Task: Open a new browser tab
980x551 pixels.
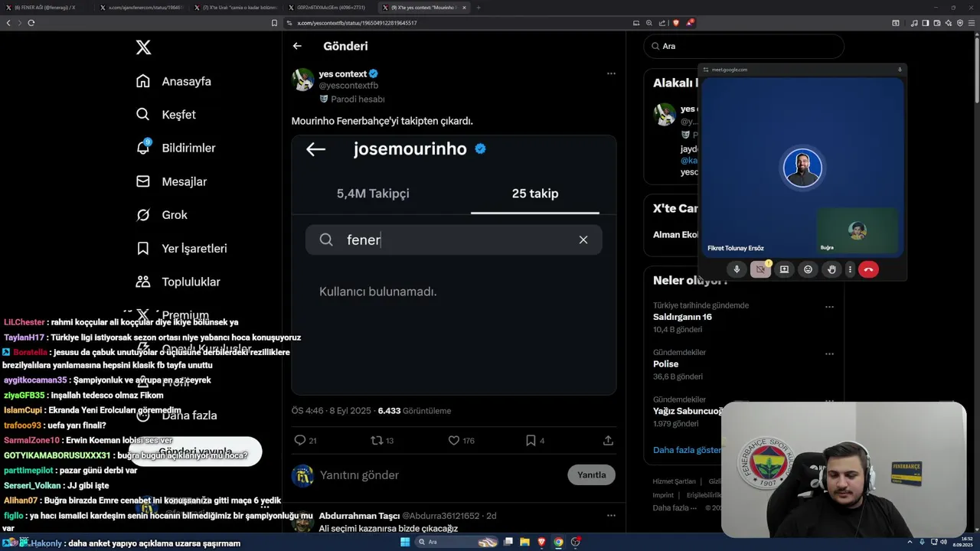Action: pyautogui.click(x=479, y=8)
